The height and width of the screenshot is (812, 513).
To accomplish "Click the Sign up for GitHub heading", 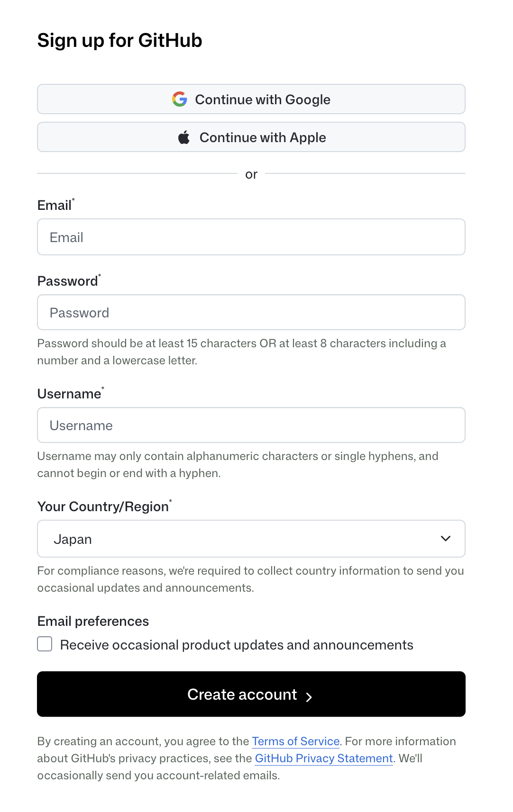I will [119, 40].
